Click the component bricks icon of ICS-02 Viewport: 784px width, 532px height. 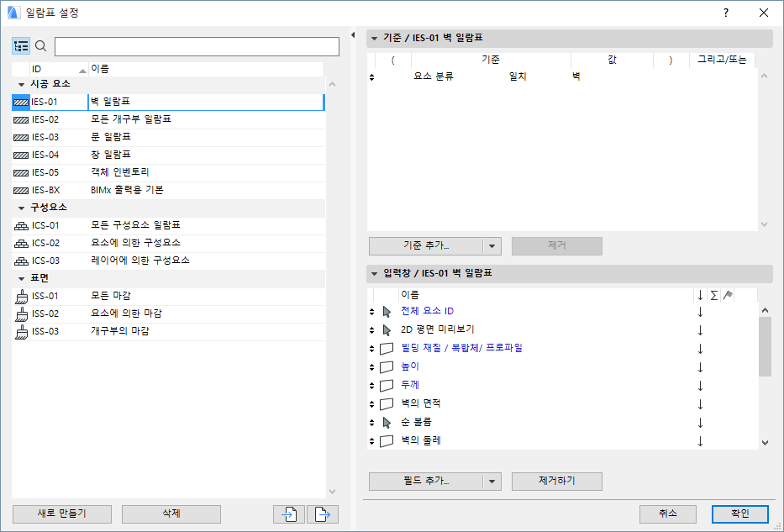coord(21,244)
